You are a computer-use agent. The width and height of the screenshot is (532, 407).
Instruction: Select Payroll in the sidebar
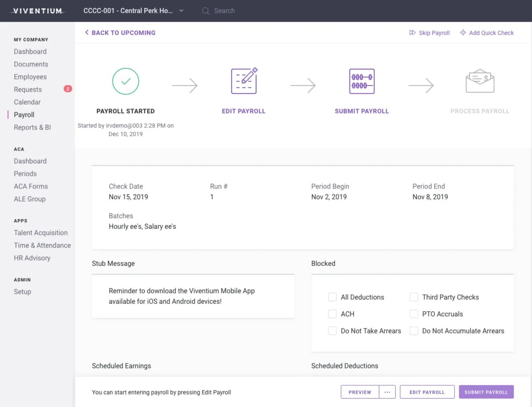point(23,114)
